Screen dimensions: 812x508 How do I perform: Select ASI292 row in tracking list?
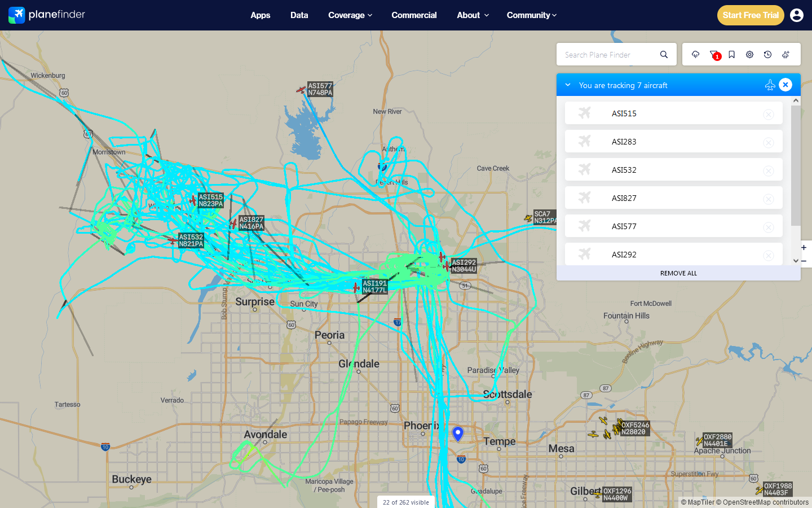coord(674,254)
